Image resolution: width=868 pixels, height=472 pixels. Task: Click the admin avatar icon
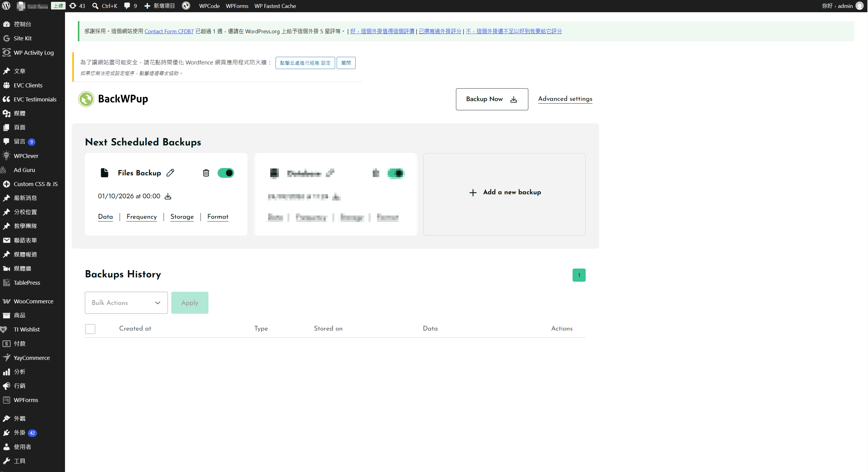[859, 6]
